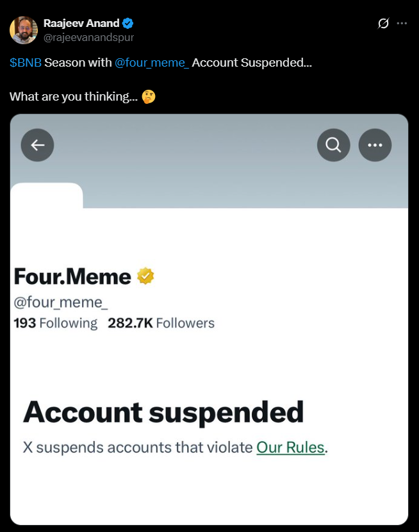Open the @four_meme_ mention in the tweet text
The image size is (419, 532).
pyautogui.click(x=151, y=63)
